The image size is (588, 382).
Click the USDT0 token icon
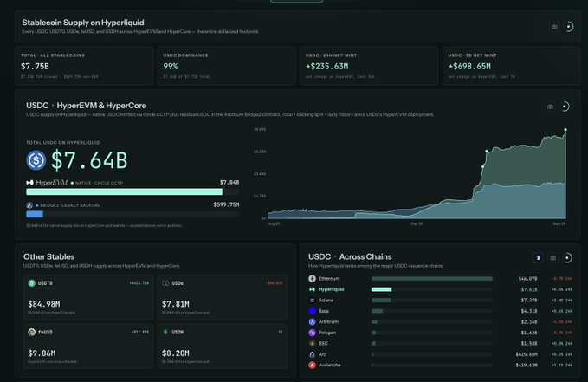pyautogui.click(x=31, y=283)
